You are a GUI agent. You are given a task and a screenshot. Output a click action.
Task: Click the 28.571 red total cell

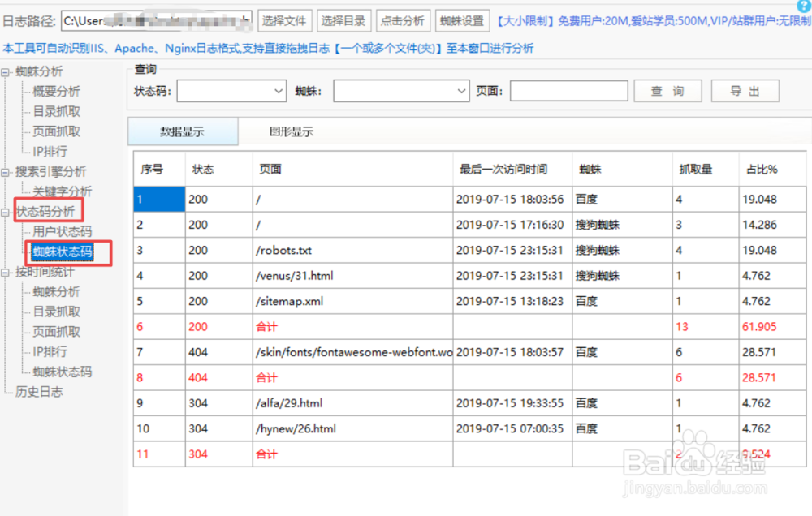pyautogui.click(x=772, y=378)
